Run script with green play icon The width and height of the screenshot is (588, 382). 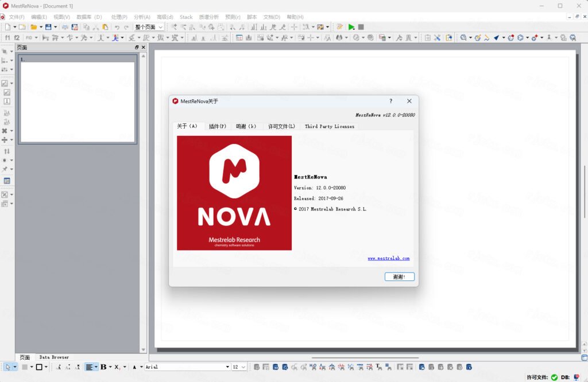tap(351, 27)
